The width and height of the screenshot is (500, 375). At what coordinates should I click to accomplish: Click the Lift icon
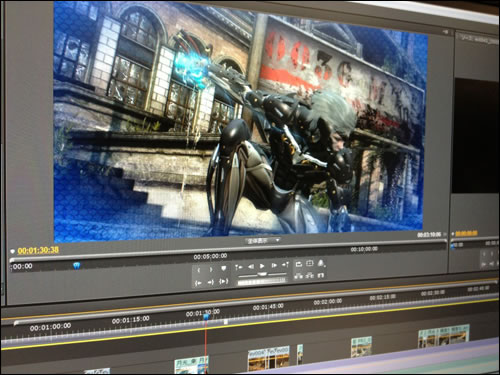coord(299,264)
